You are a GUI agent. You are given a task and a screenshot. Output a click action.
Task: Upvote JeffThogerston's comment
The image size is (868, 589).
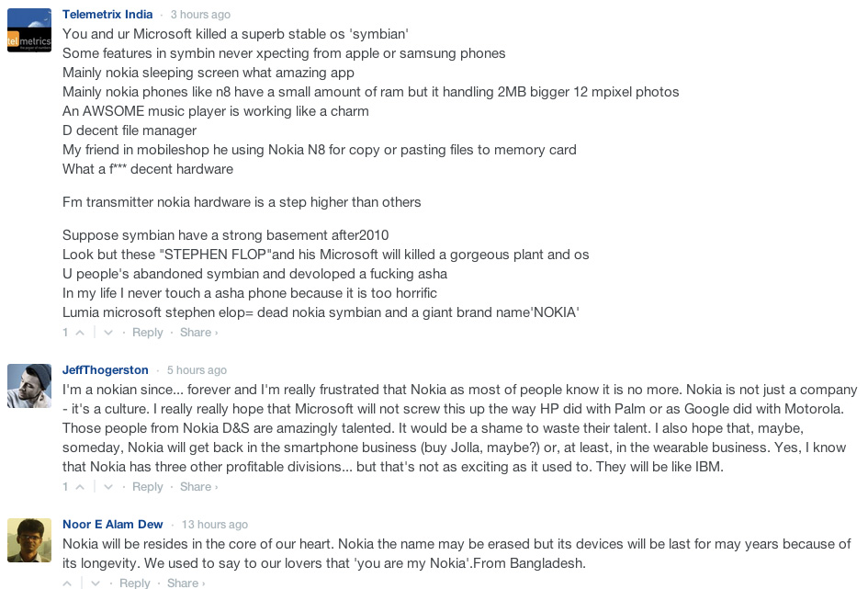(x=80, y=487)
